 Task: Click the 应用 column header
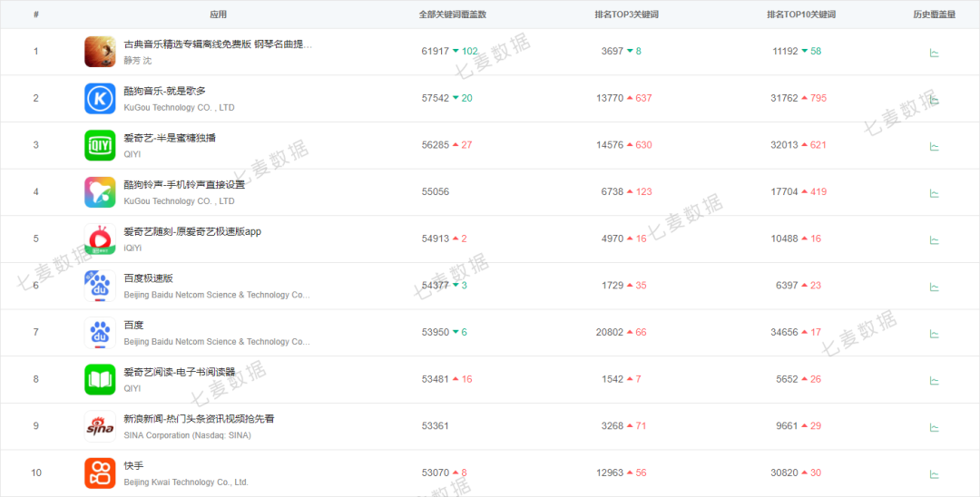(219, 15)
